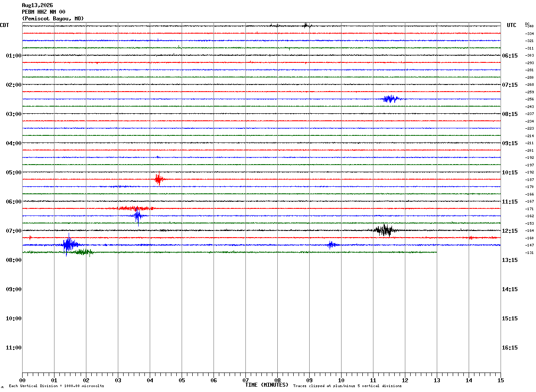Click the 12:15 UTC time label
Screen dimensions: 536x392
(510, 231)
